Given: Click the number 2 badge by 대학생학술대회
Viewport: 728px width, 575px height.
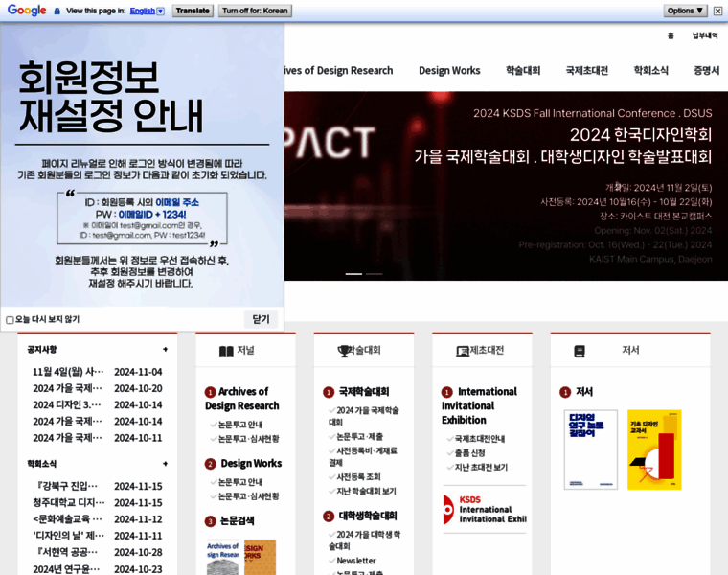Looking at the screenshot, I should pos(329,517).
